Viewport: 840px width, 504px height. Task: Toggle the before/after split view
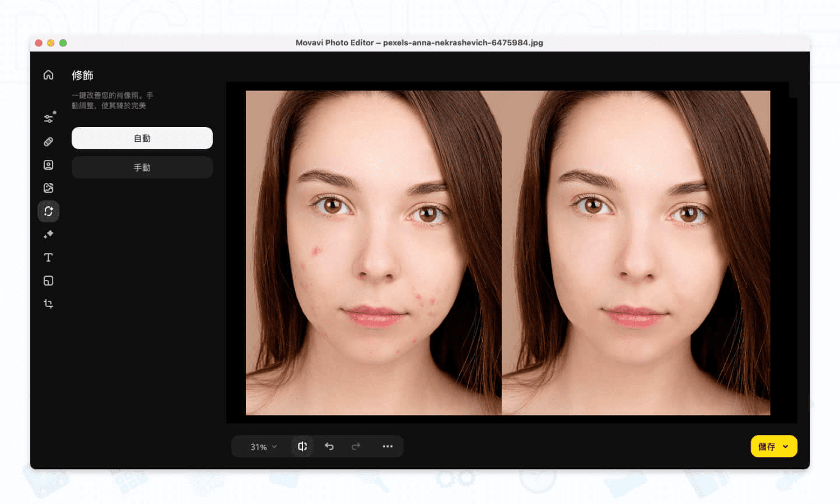tap(302, 446)
